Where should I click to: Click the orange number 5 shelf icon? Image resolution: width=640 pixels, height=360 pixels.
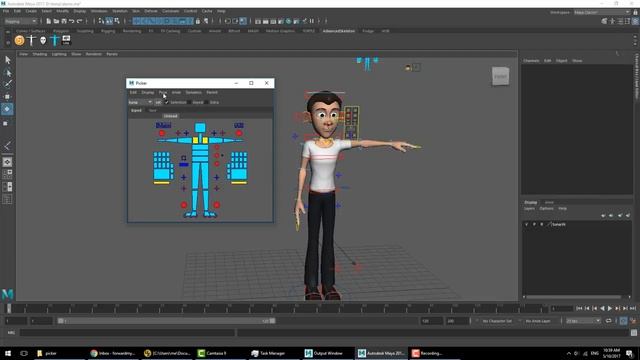19,40
